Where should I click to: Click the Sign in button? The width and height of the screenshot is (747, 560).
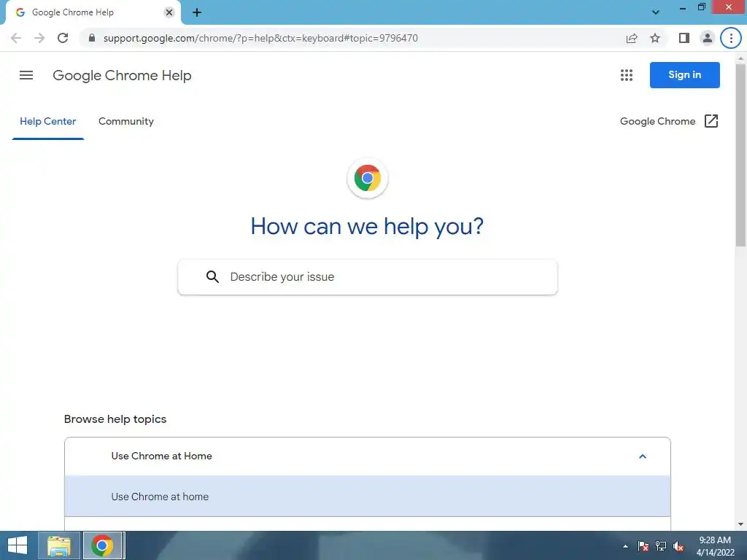coord(684,75)
